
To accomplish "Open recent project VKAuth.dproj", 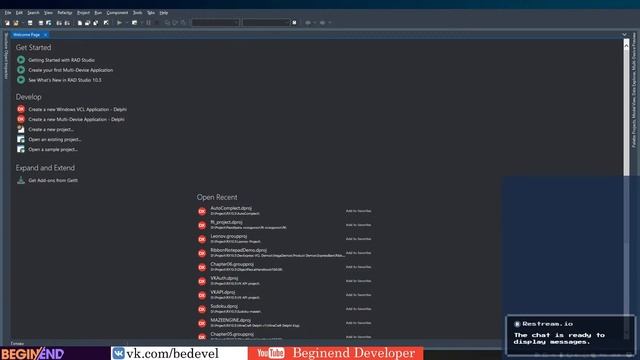I will (224, 278).
